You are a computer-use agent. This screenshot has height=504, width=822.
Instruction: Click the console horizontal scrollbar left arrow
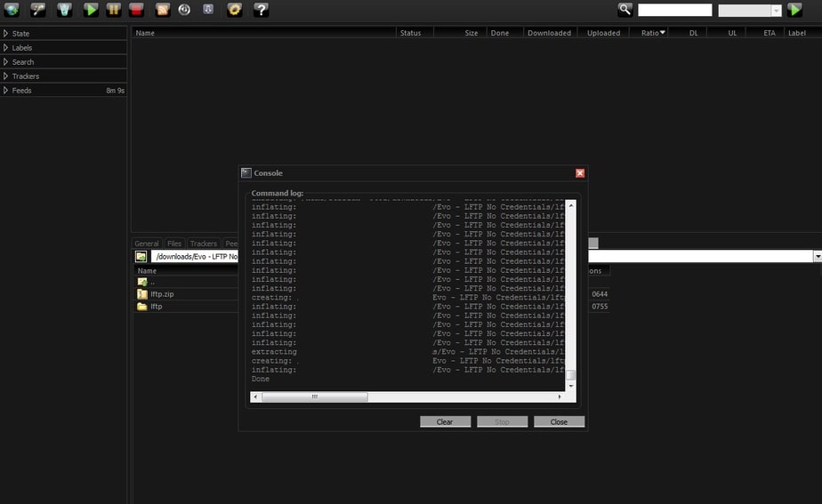tap(255, 396)
